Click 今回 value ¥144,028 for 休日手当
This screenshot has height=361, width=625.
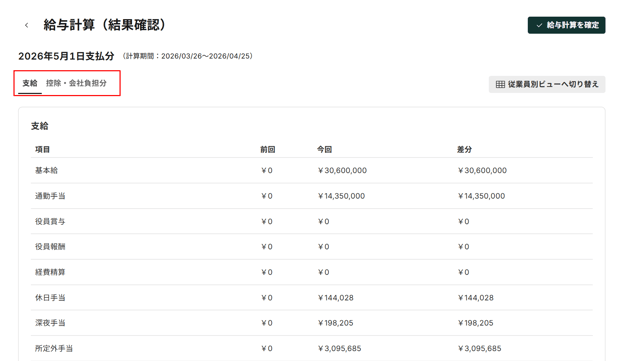pos(336,298)
